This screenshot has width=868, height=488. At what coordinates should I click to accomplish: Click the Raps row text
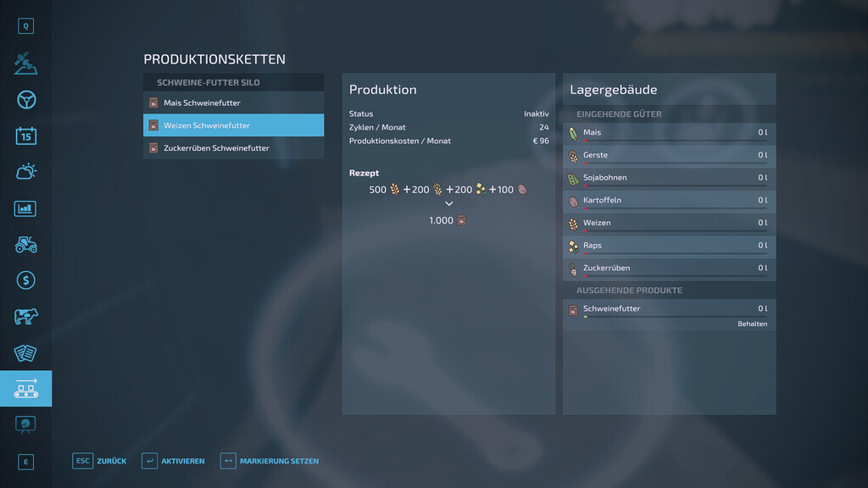click(593, 245)
